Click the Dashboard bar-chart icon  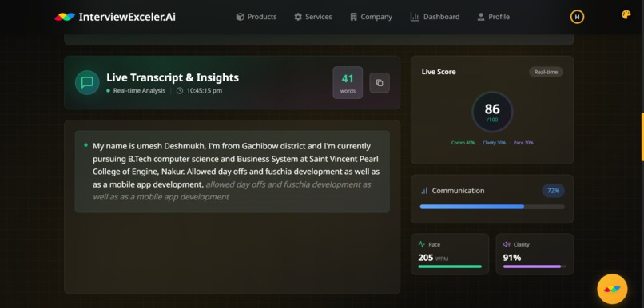[x=415, y=17]
